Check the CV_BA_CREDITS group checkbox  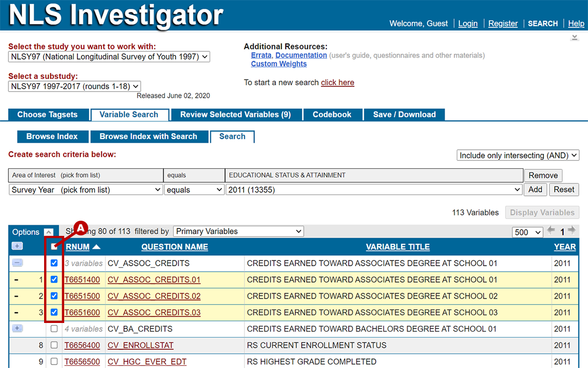(54, 329)
